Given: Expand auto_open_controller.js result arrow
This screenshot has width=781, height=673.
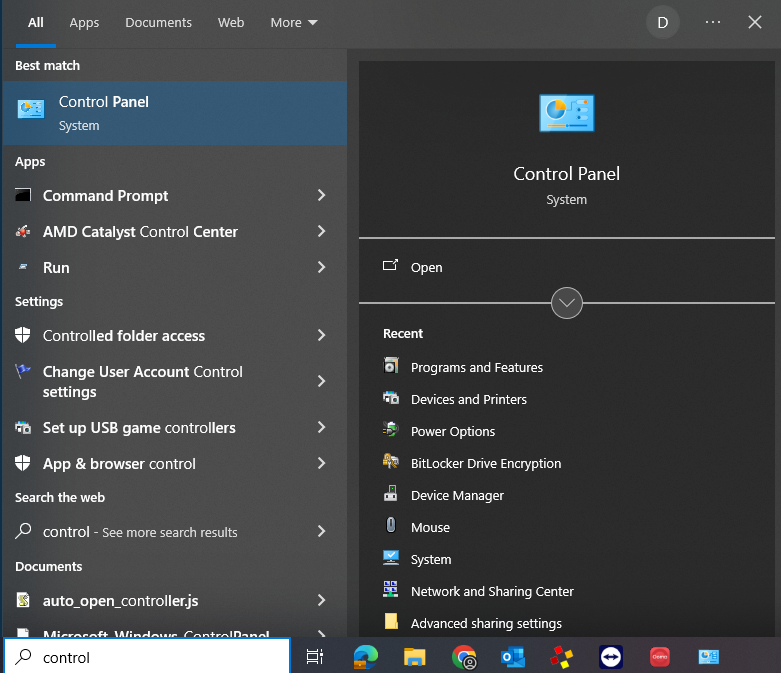Looking at the screenshot, I should click(321, 600).
